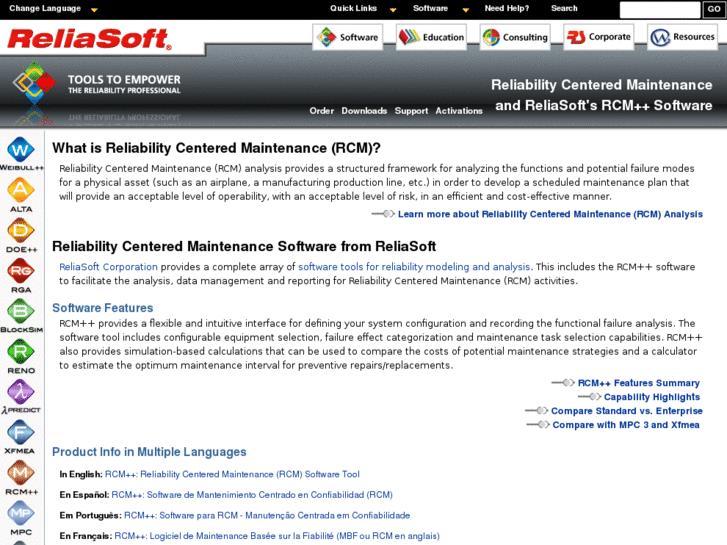Open the BlockSim product icon

pyautogui.click(x=21, y=311)
